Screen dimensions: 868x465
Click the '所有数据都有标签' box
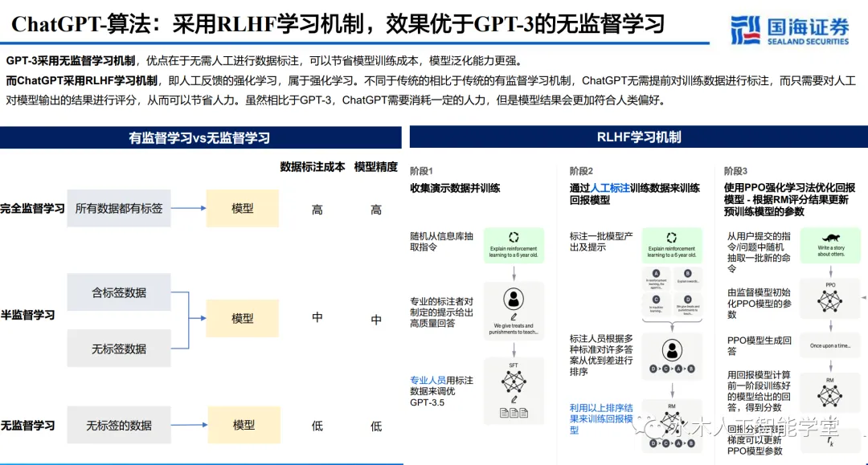point(119,209)
